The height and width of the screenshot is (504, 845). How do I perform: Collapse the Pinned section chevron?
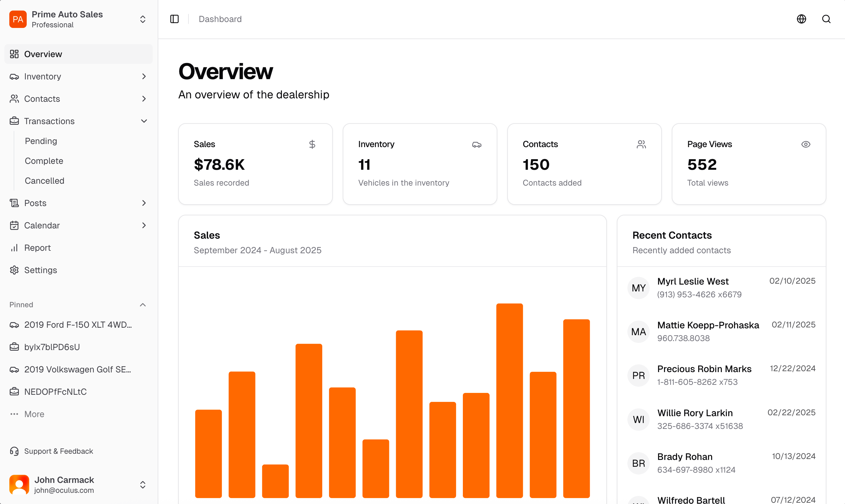pyautogui.click(x=143, y=305)
